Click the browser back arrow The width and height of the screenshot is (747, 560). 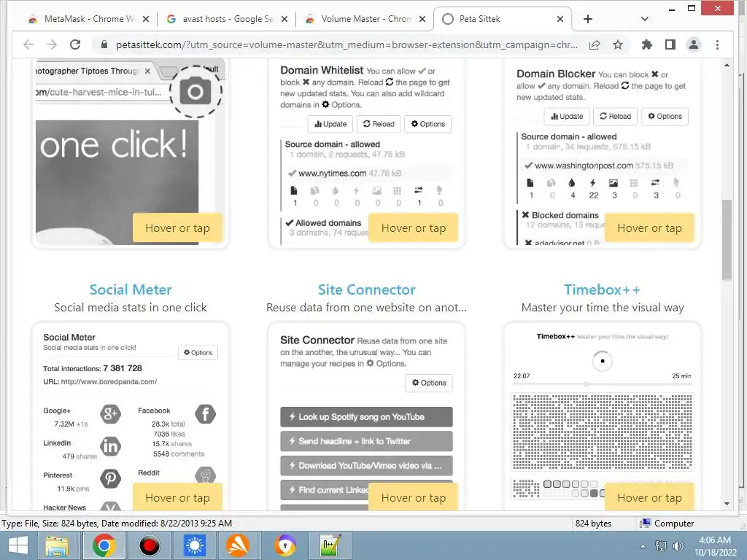(28, 44)
